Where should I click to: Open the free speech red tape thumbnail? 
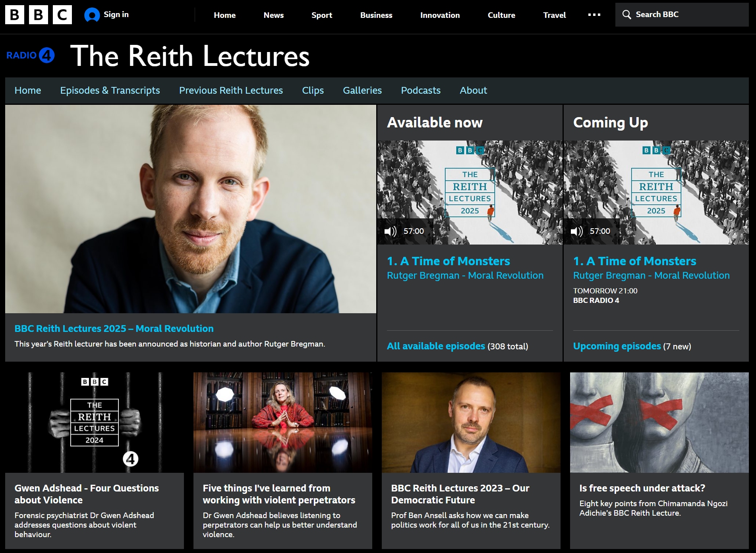[659, 422]
